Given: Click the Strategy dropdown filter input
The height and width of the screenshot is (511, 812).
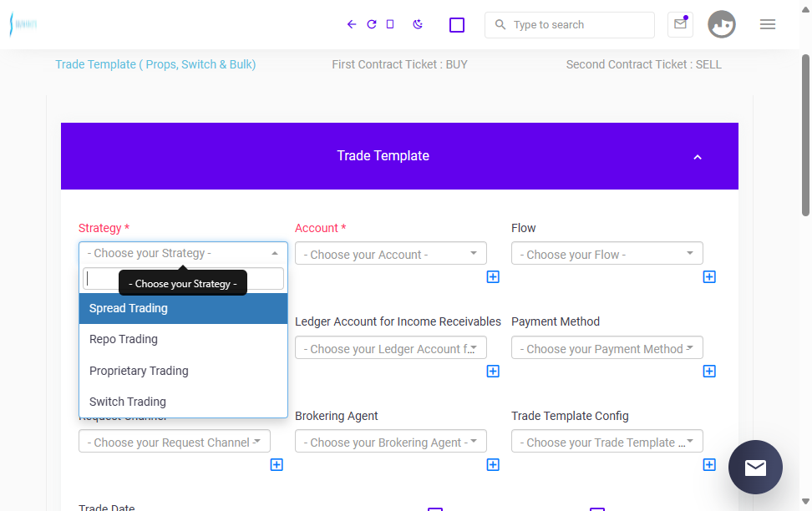Looking at the screenshot, I should tap(183, 279).
